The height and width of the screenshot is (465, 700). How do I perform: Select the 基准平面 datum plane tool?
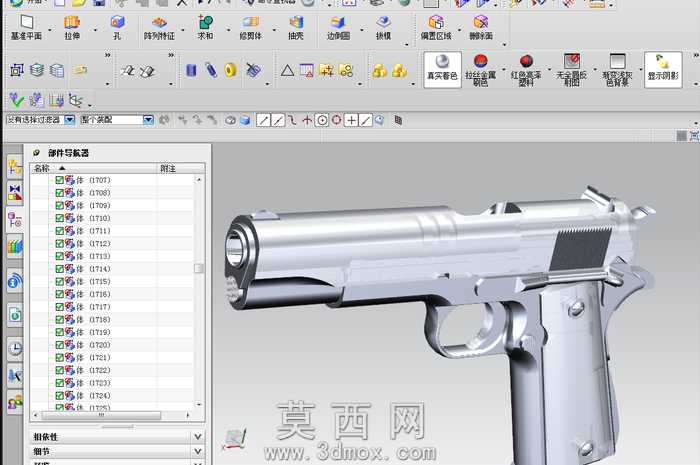[x=26, y=28]
